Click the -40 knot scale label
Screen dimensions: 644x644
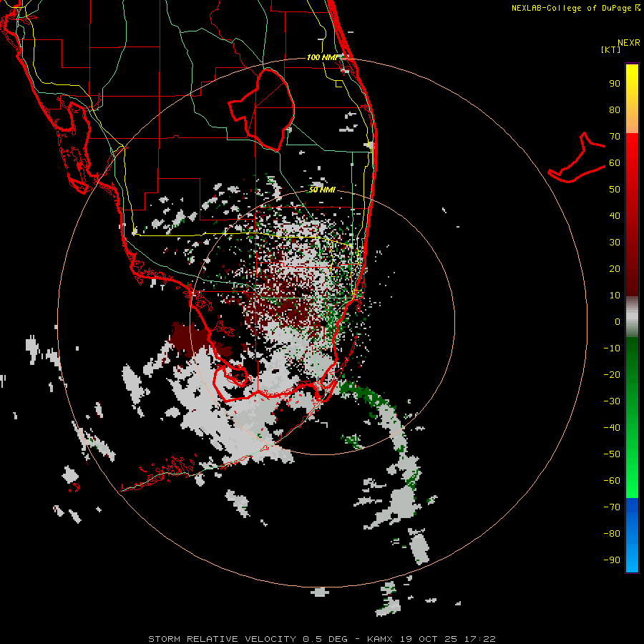pos(612,428)
